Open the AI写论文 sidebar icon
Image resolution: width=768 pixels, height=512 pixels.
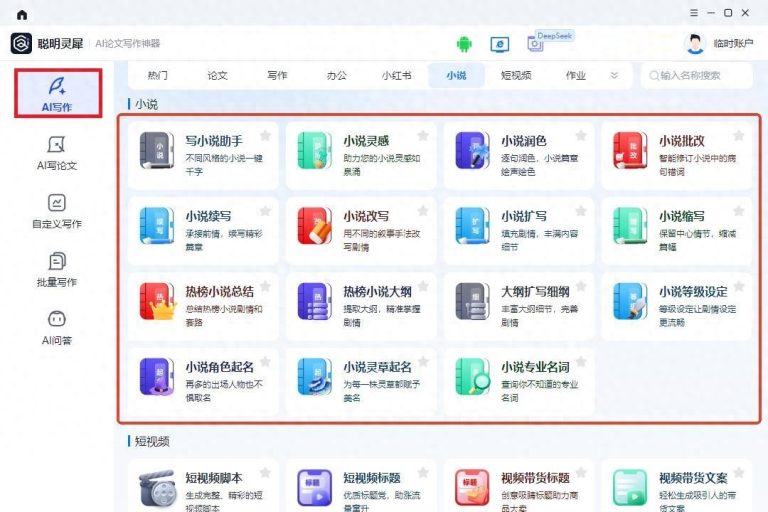(x=56, y=146)
